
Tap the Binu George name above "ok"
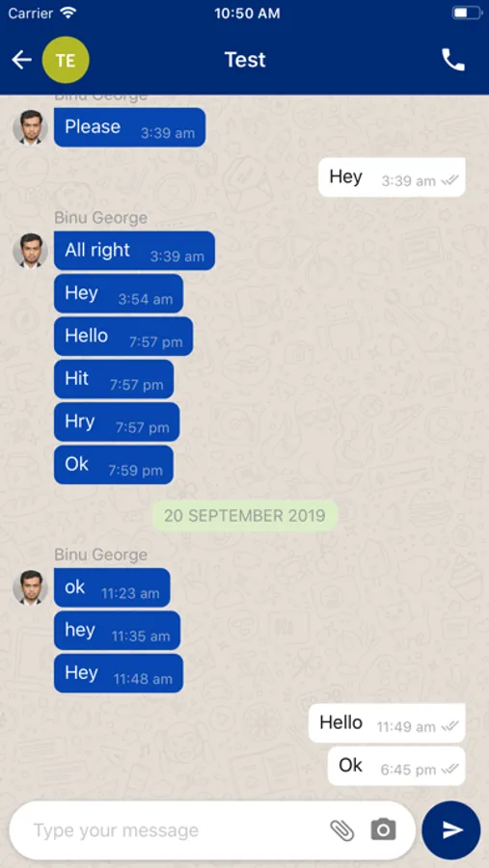[101, 555]
